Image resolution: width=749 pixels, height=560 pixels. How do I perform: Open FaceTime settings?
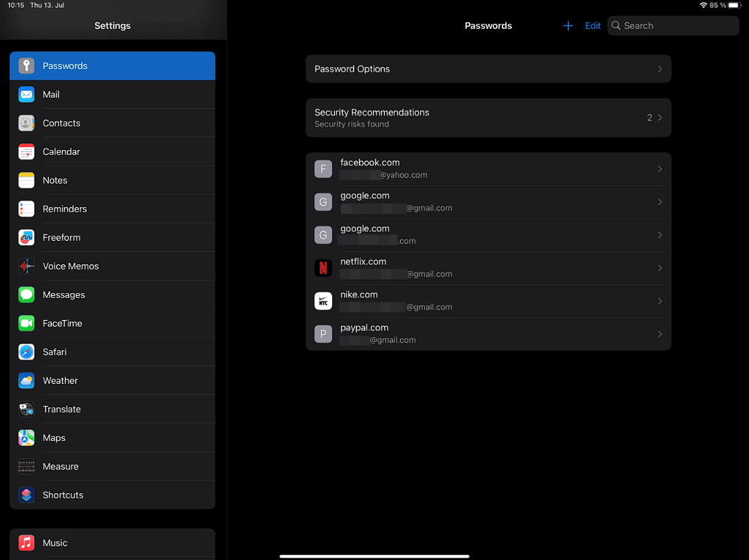(112, 323)
